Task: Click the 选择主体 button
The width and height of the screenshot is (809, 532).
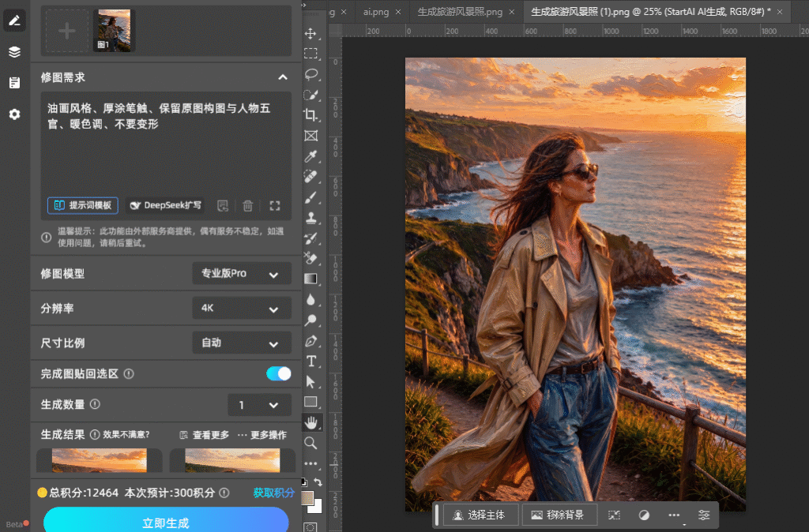Action: click(481, 515)
